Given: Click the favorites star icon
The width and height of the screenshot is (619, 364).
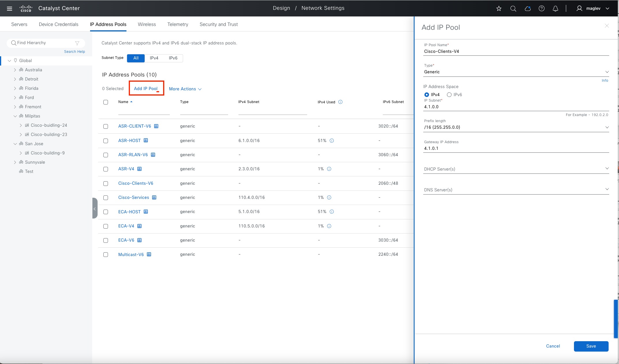Looking at the screenshot, I should pyautogui.click(x=499, y=8).
